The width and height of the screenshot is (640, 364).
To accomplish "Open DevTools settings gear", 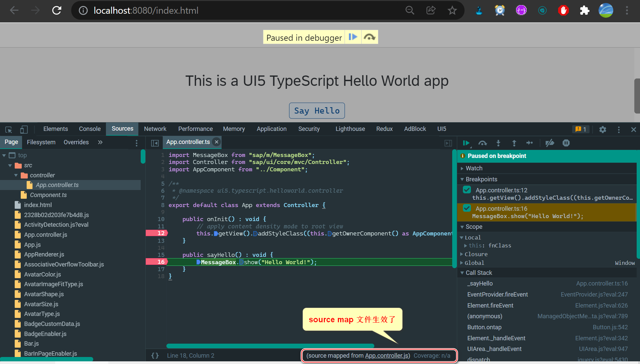I will 603,129.
